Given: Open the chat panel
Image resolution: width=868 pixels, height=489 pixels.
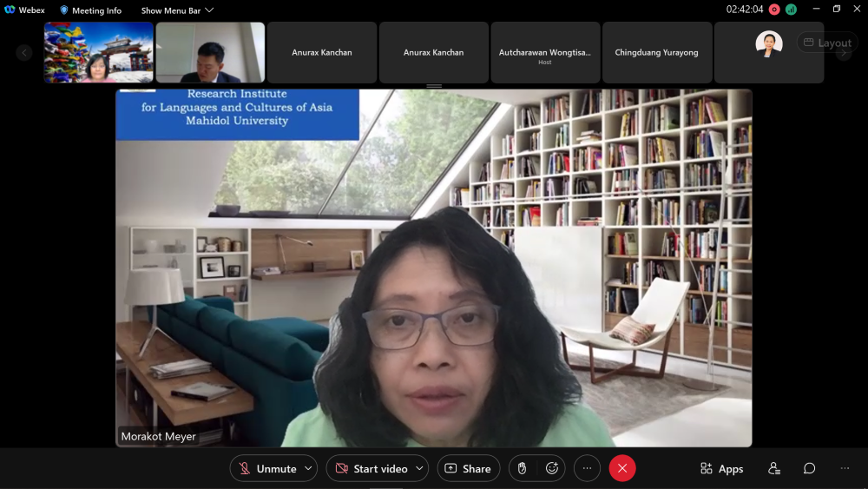Looking at the screenshot, I should [809, 469].
